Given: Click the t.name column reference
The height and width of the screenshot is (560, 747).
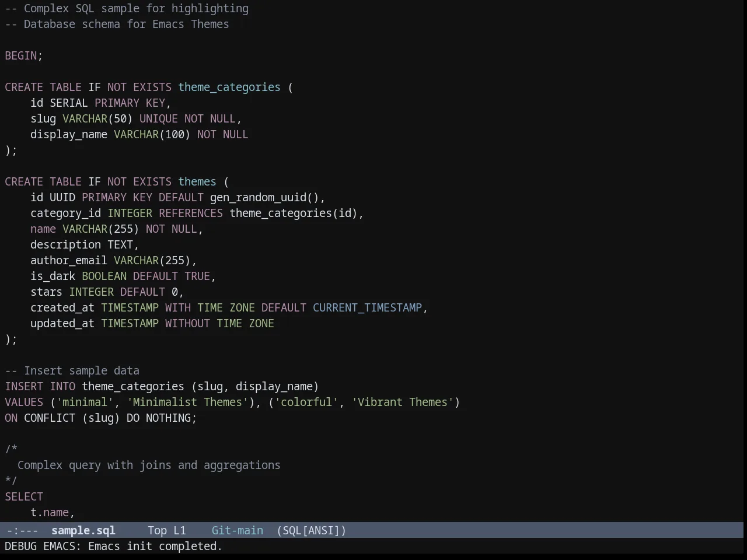Looking at the screenshot, I should 50,513.
